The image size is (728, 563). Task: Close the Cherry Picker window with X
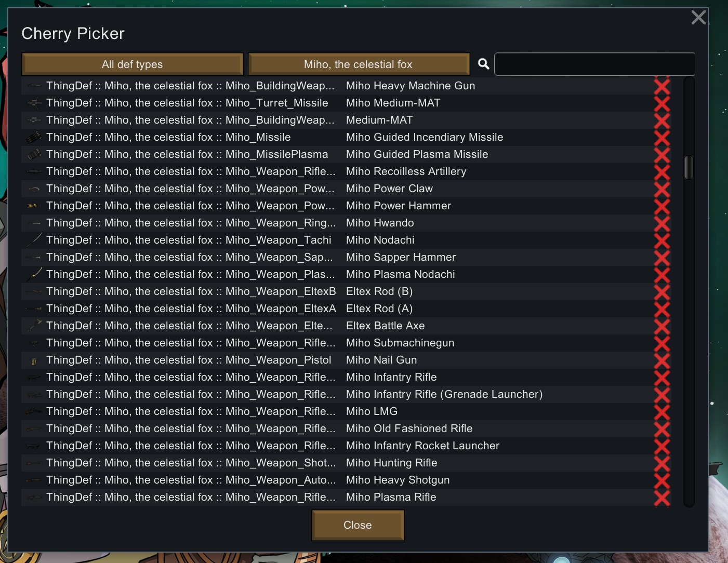pyautogui.click(x=698, y=18)
